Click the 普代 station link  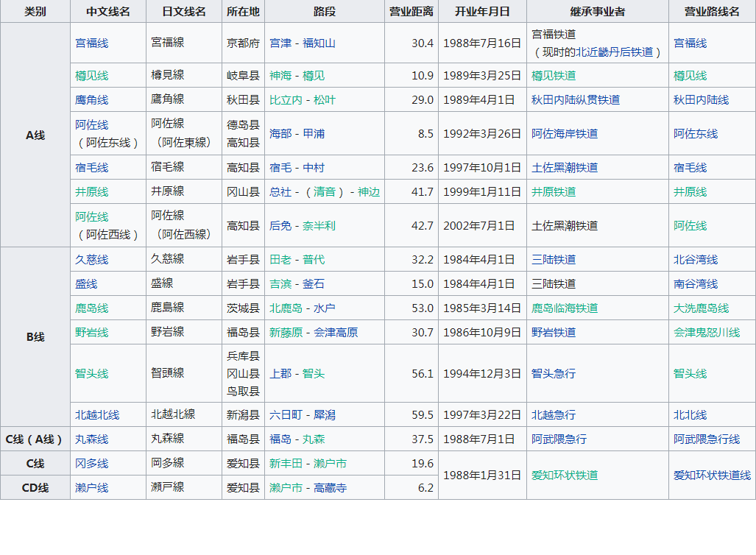(x=314, y=259)
